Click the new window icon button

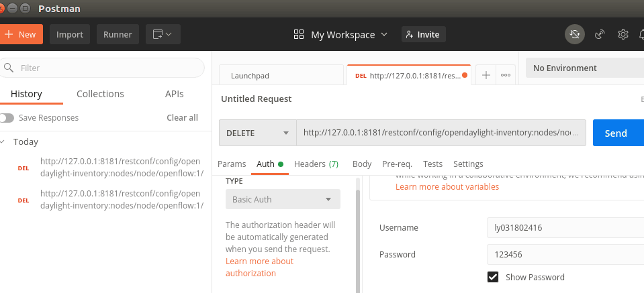(162, 34)
